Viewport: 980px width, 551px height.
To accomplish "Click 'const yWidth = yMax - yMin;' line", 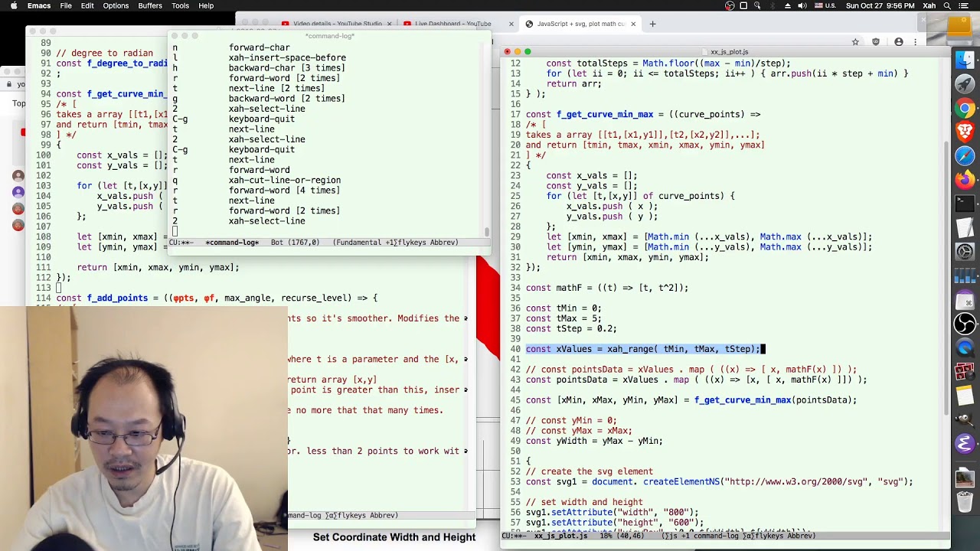I will 594,441.
